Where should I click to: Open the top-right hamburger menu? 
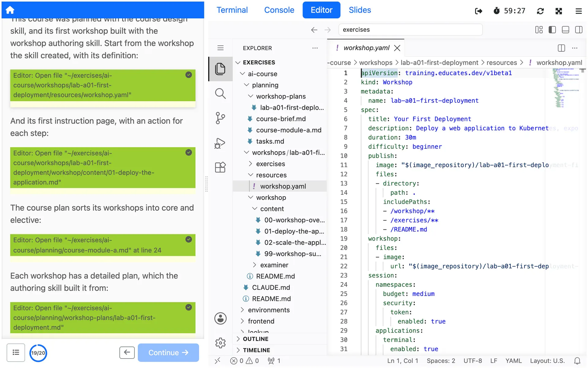579,11
